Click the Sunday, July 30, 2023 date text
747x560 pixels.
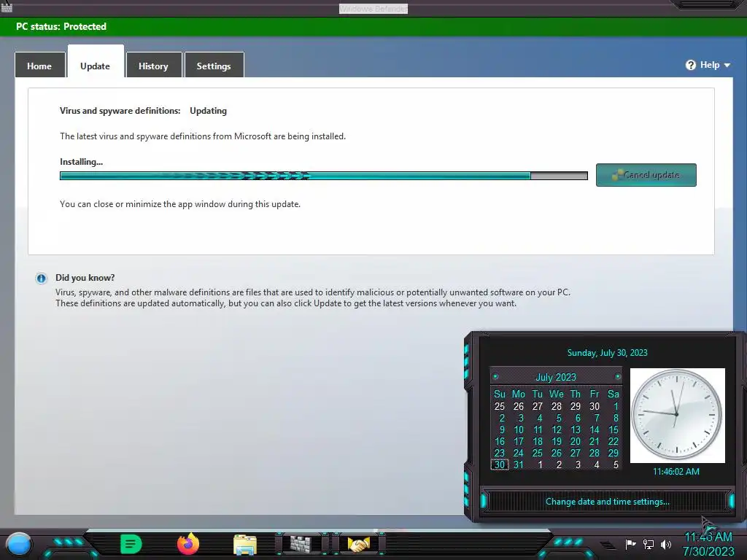(608, 353)
